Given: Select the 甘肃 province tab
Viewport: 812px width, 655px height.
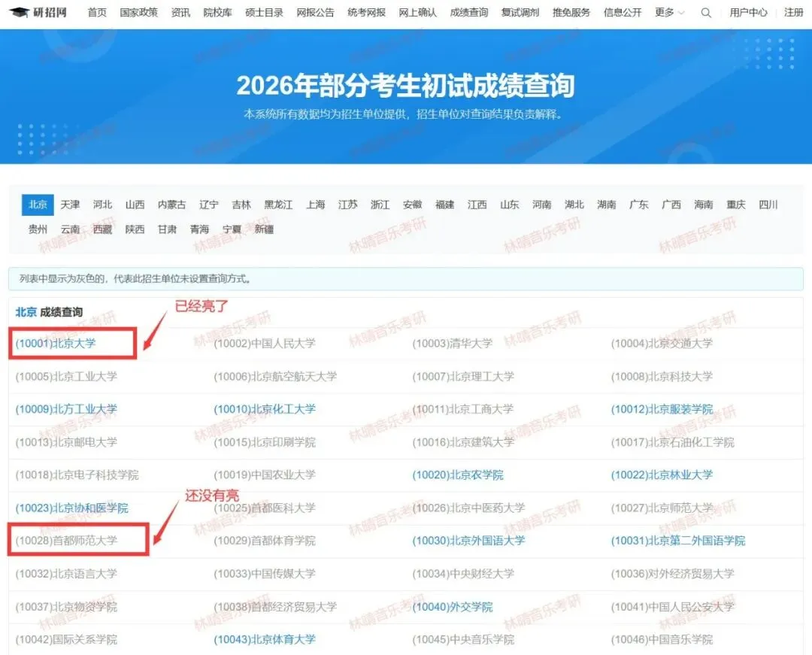Looking at the screenshot, I should tap(167, 229).
